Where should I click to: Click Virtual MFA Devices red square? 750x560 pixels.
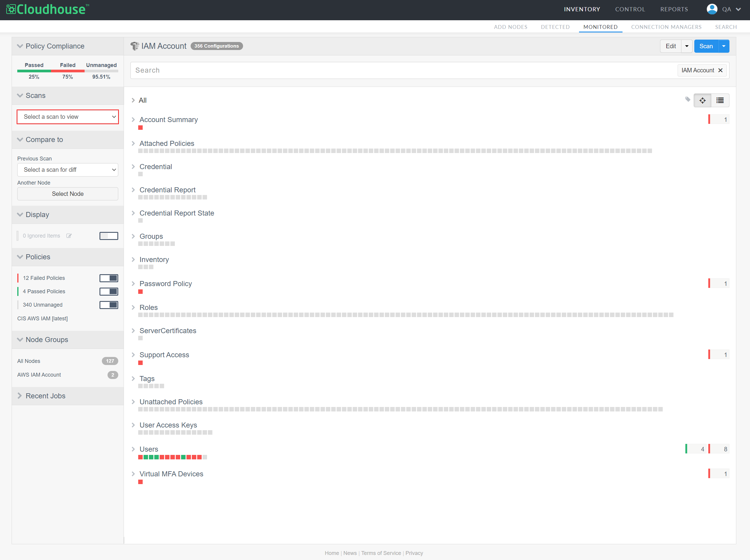(140, 482)
